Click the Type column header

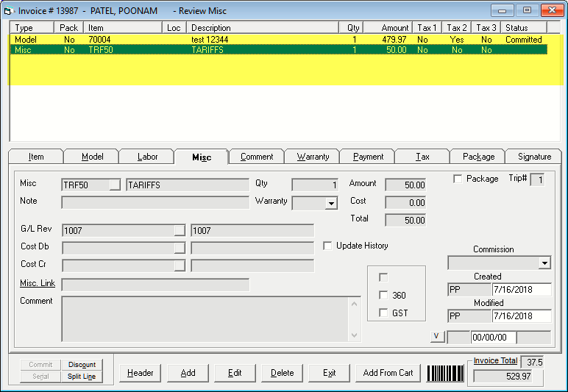coord(32,28)
